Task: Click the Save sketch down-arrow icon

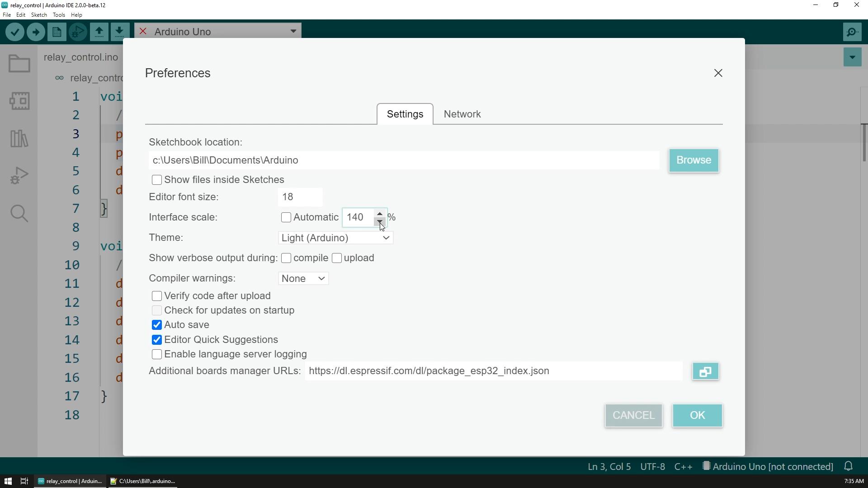Action: click(x=120, y=32)
